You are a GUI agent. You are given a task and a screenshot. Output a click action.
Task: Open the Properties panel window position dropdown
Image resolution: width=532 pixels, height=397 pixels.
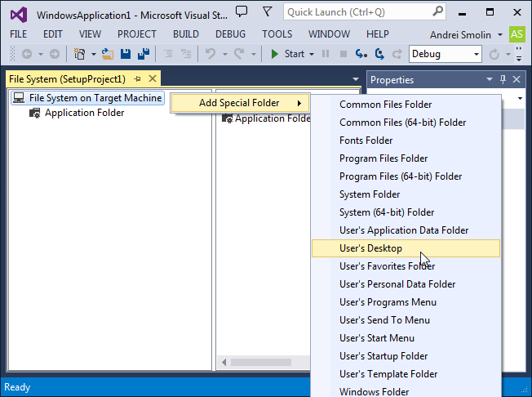(490, 79)
